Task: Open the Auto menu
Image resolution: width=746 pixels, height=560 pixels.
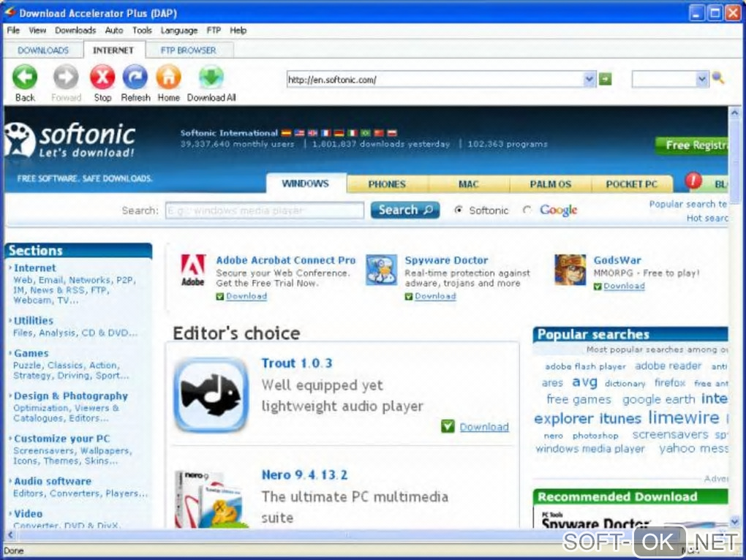Action: pos(113,31)
